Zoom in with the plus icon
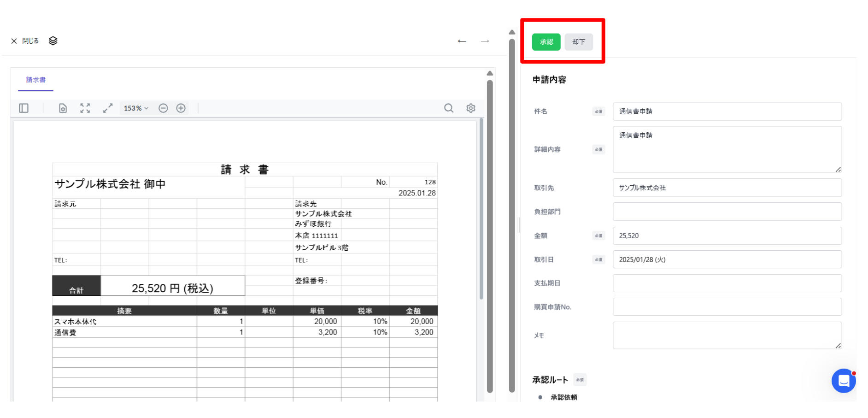868x418 pixels. pyautogui.click(x=181, y=108)
